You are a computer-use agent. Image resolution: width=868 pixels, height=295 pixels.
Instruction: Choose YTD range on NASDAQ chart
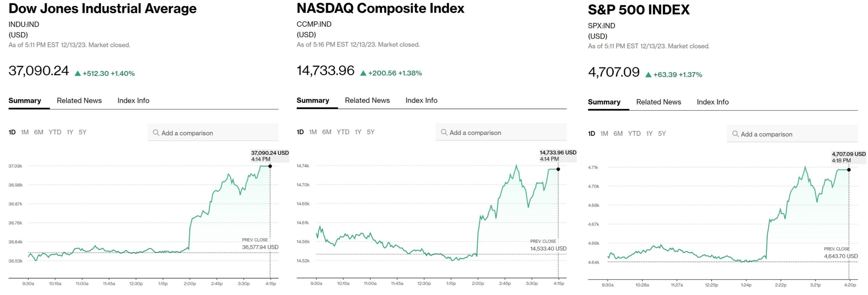click(343, 132)
